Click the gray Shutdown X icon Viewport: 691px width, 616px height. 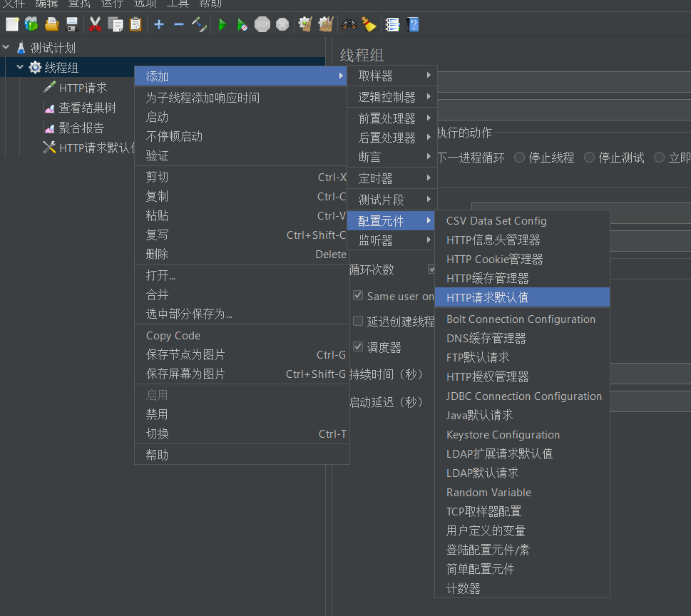pos(282,24)
